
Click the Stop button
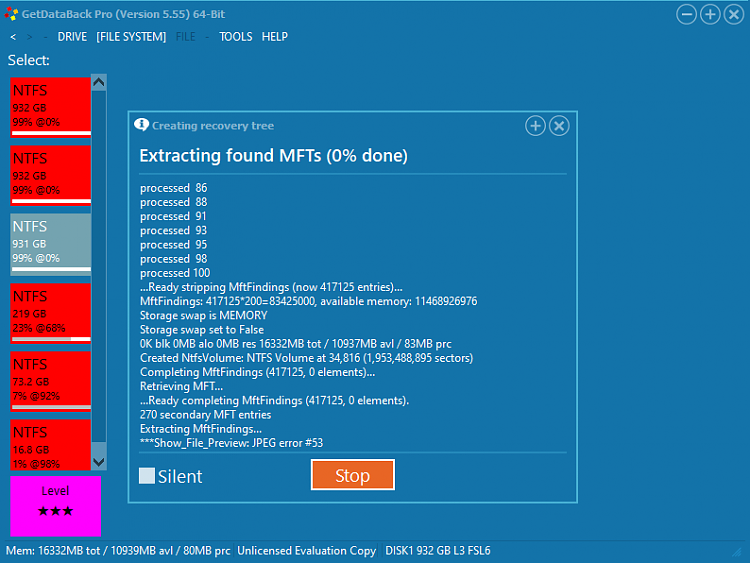point(353,475)
